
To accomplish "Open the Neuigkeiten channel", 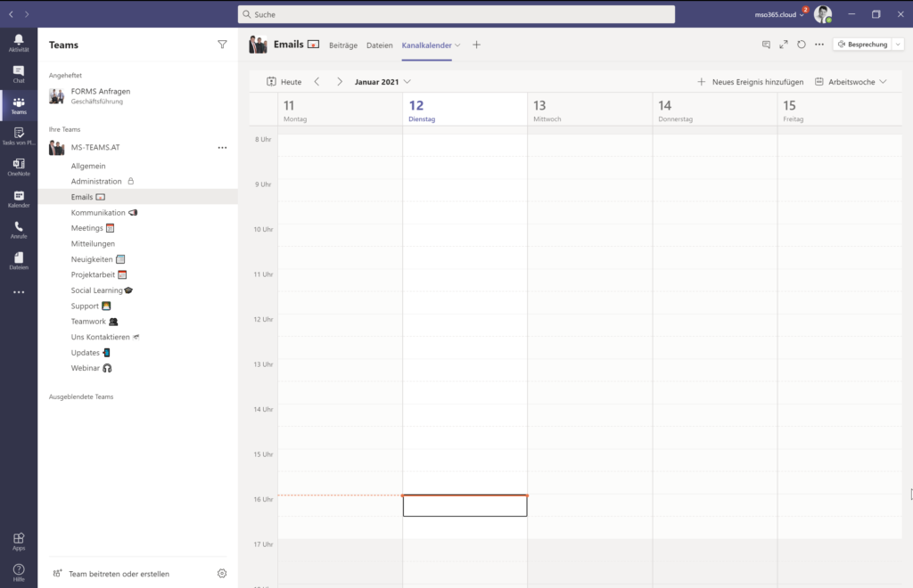I will (137, 259).
